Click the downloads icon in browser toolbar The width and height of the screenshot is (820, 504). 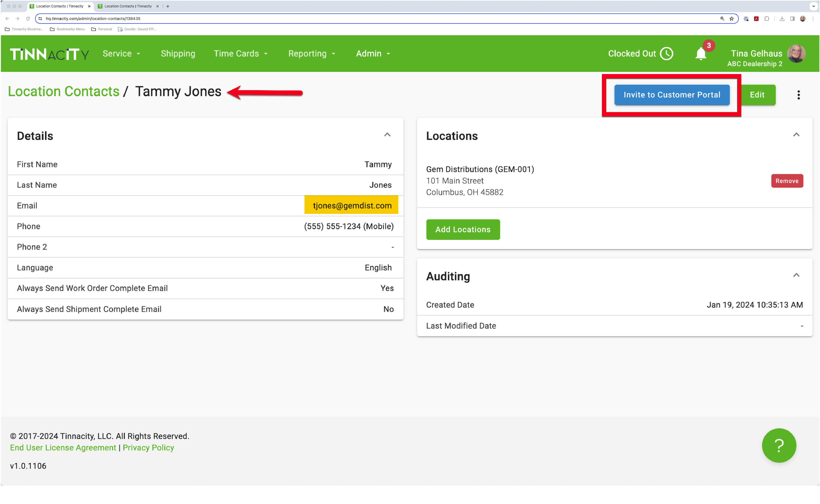tap(782, 19)
